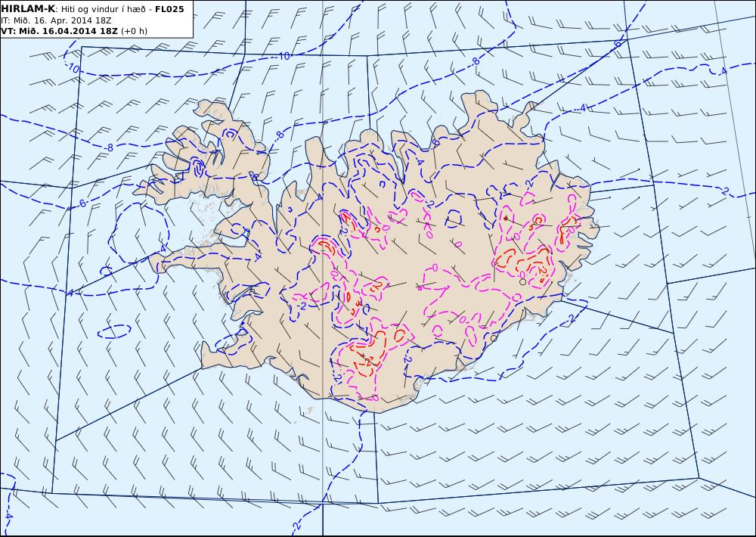The image size is (756, 537).
Task: Click the HIRLAM-K model name in title
Action: click(28, 9)
